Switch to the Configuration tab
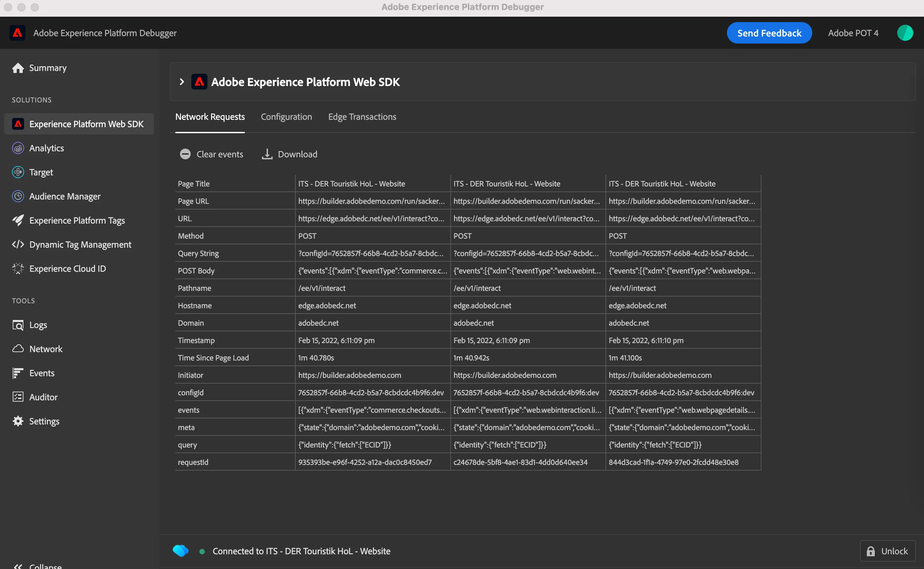 [x=286, y=117]
